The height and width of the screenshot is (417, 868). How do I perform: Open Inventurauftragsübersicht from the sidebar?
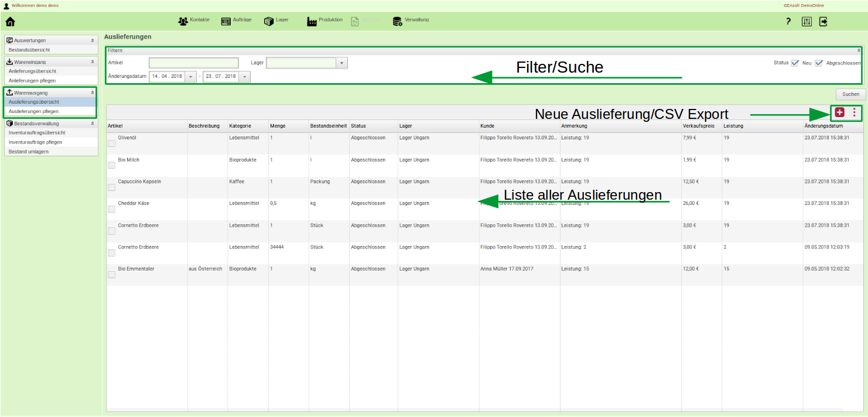click(x=37, y=132)
